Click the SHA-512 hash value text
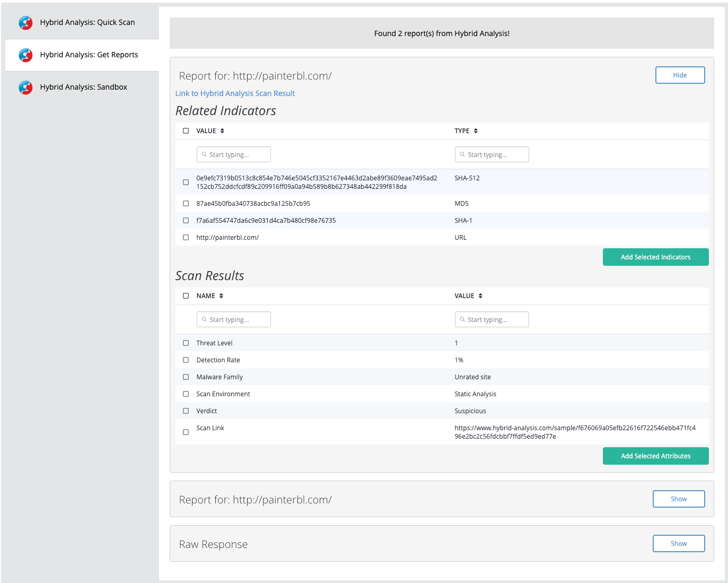Viewport: 728px width, 583px height. [317, 182]
